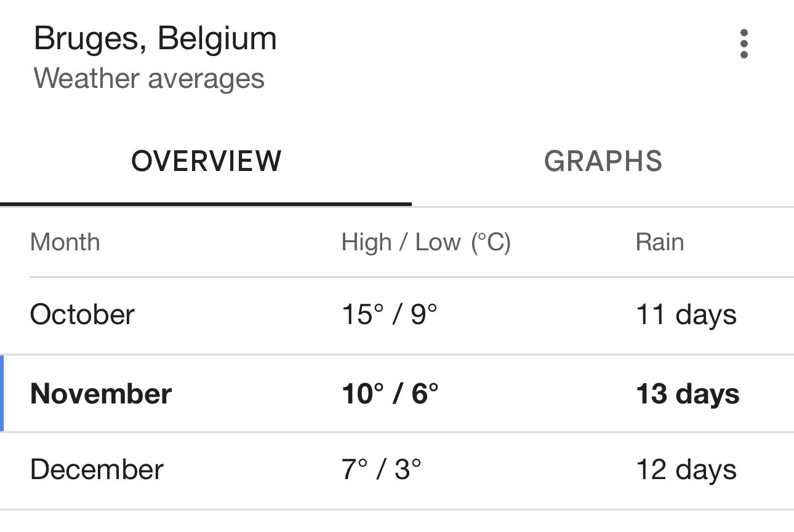Click the blue November highlight marker
This screenshot has height=532, width=794.
click(x=2, y=394)
